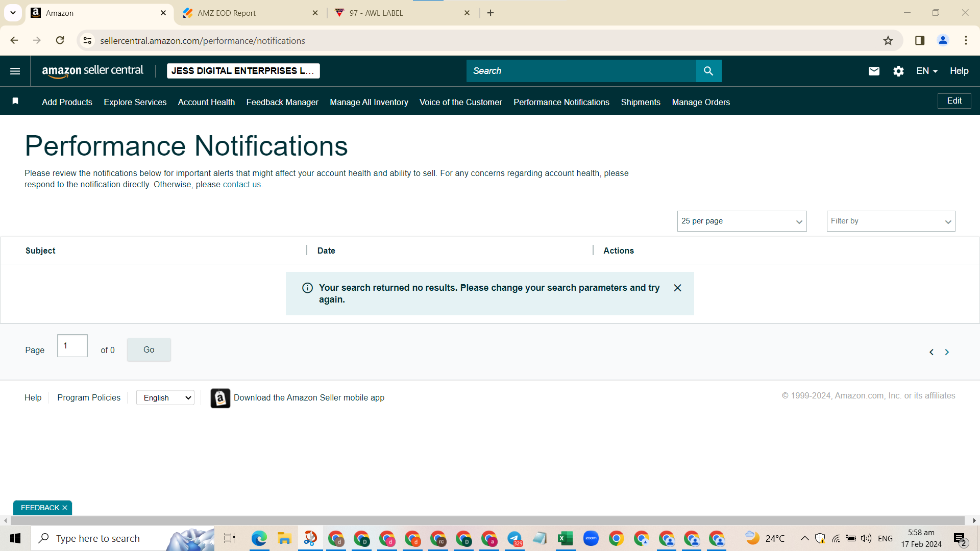Bookmark this page with the star icon
The width and height of the screenshot is (980, 551).
coord(888,40)
